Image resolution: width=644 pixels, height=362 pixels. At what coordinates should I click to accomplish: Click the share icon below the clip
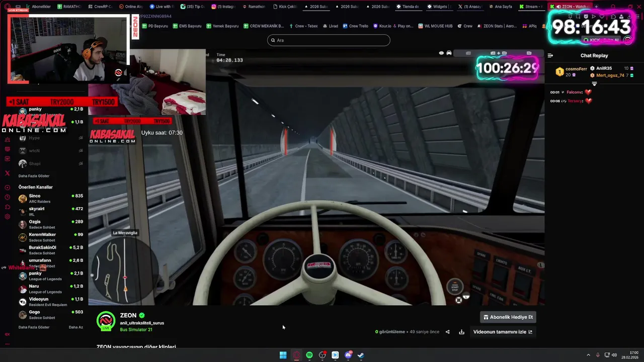[x=447, y=332]
